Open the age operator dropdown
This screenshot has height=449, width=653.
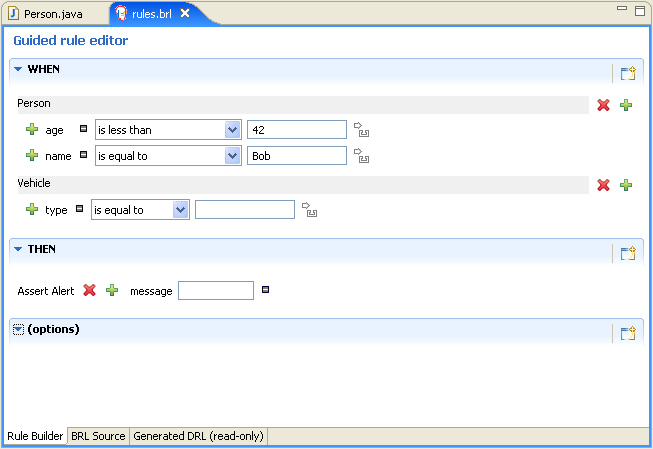tap(233, 129)
